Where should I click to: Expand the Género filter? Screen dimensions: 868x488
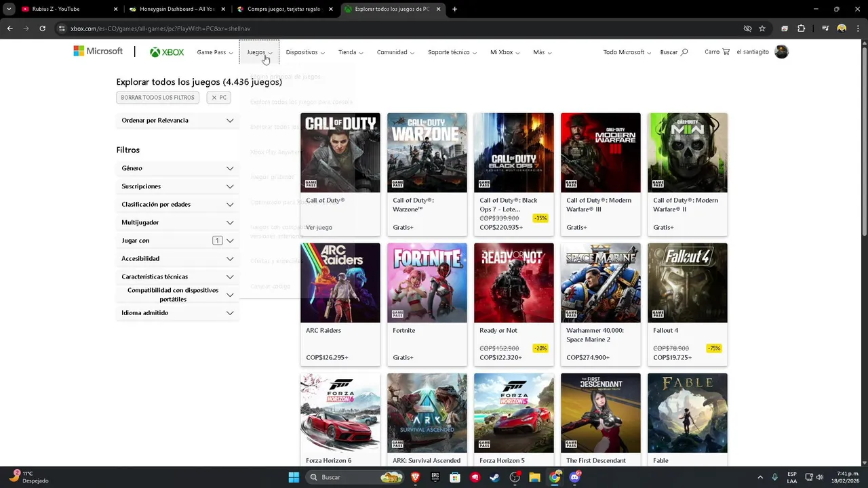[177, 168]
